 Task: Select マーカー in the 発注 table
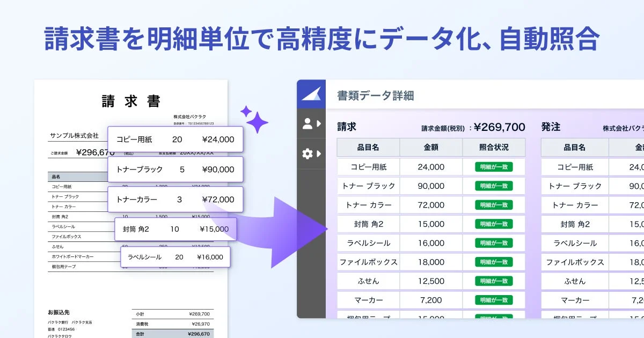[575, 300]
